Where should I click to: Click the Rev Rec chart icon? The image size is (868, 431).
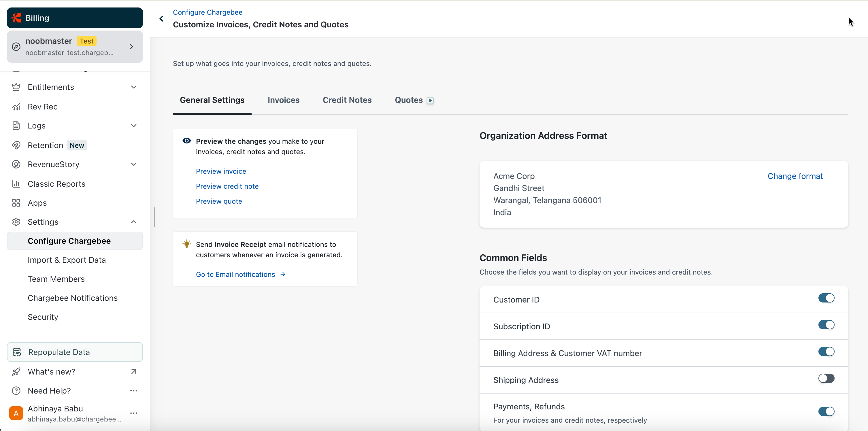(16, 107)
